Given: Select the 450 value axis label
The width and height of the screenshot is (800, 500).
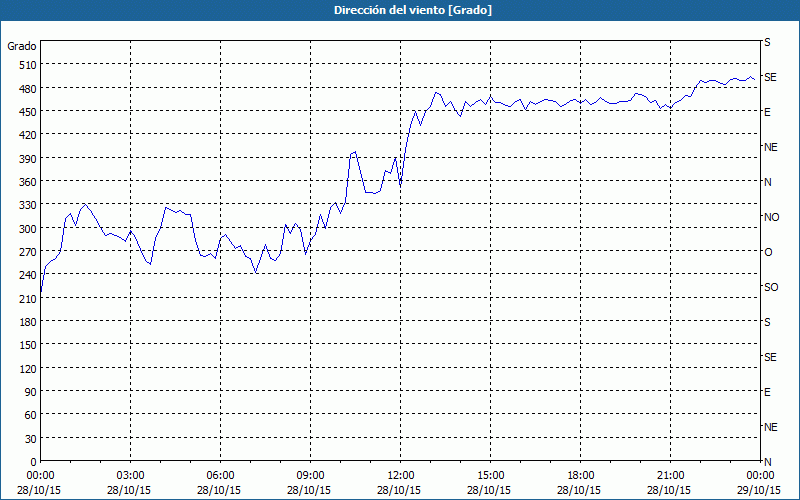Looking at the screenshot, I should click(x=28, y=112).
